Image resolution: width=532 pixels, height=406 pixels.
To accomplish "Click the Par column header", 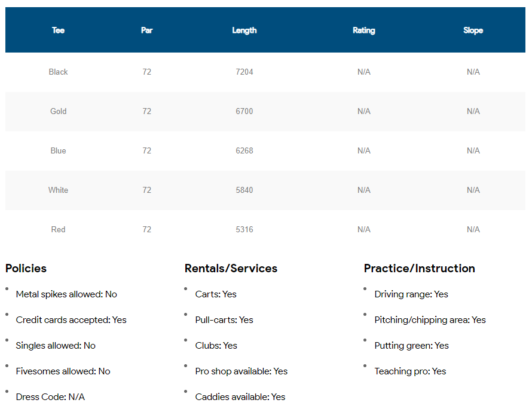I will [146, 30].
